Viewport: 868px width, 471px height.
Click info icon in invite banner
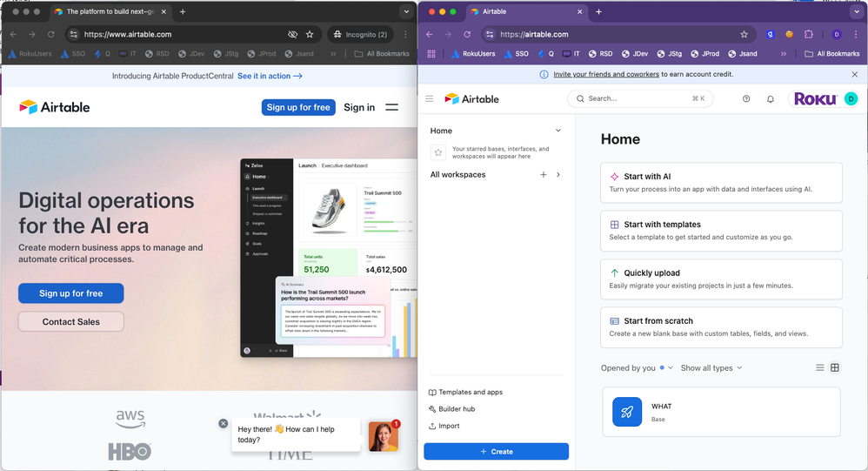544,74
